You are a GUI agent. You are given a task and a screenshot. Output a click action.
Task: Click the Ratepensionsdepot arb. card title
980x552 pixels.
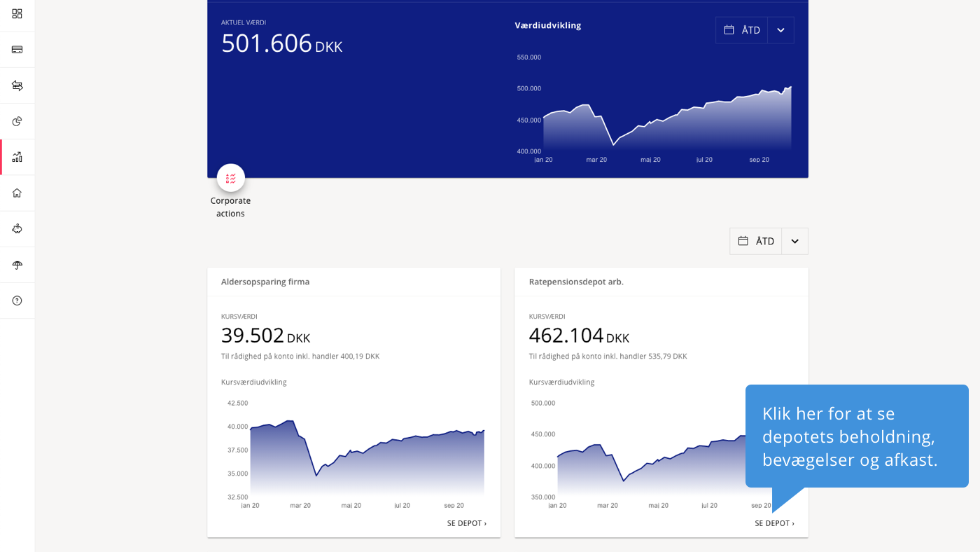pyautogui.click(x=576, y=282)
